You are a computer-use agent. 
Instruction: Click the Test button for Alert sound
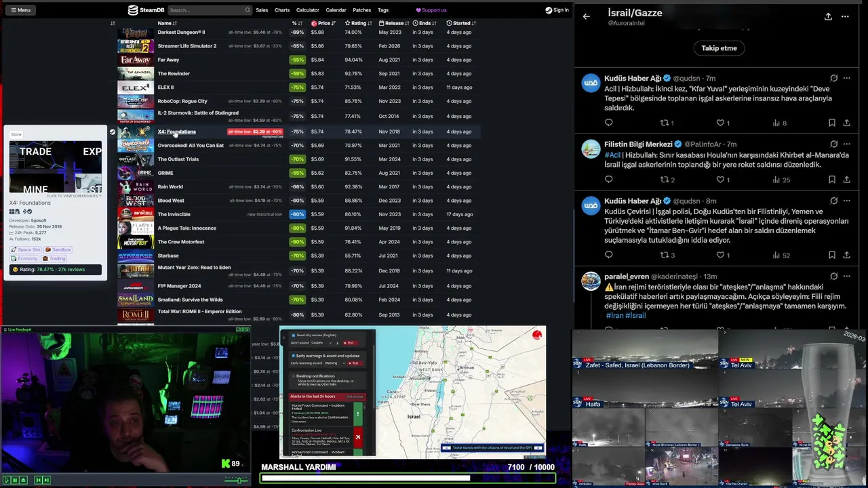[x=350, y=343]
